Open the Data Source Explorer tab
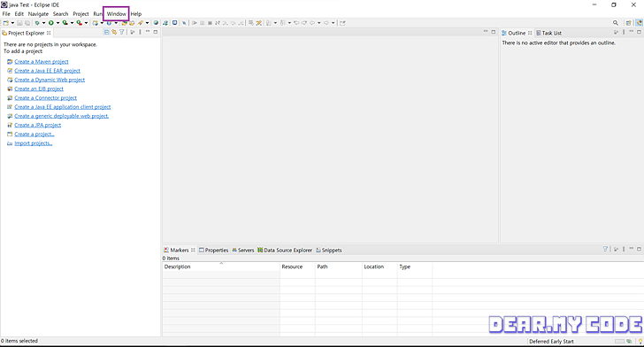The image size is (644, 347). coord(285,250)
